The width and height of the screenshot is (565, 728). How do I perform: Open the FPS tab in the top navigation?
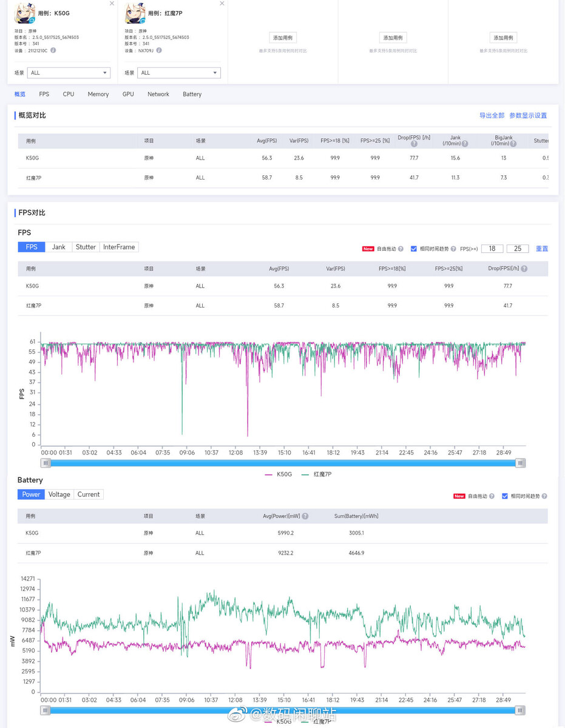point(44,94)
